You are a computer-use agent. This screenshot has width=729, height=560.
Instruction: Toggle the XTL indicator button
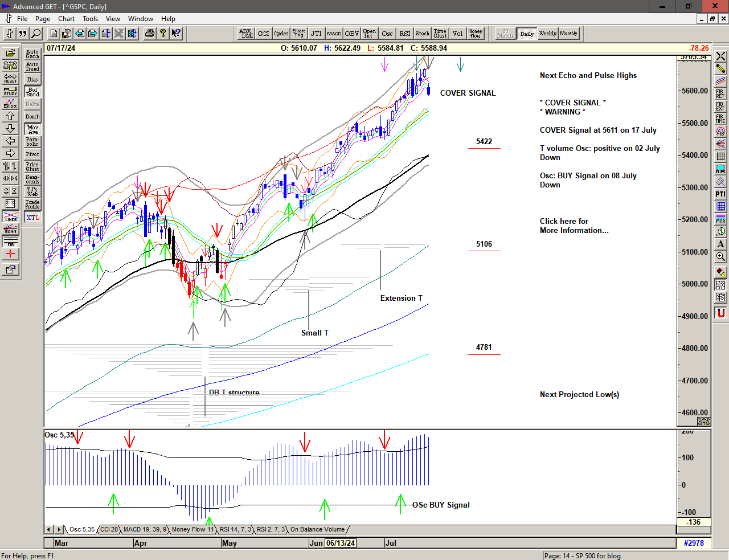pos(32,218)
